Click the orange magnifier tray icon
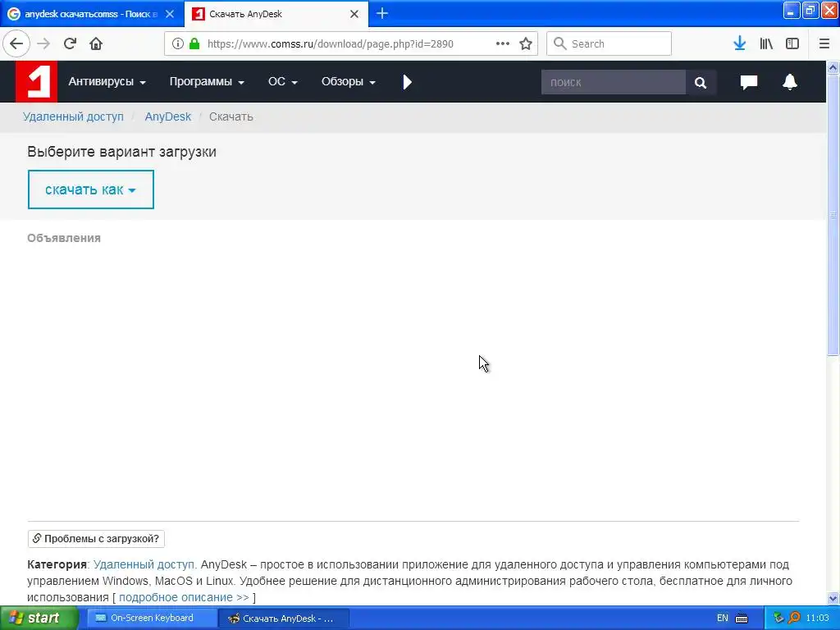840x630 pixels. point(794,618)
